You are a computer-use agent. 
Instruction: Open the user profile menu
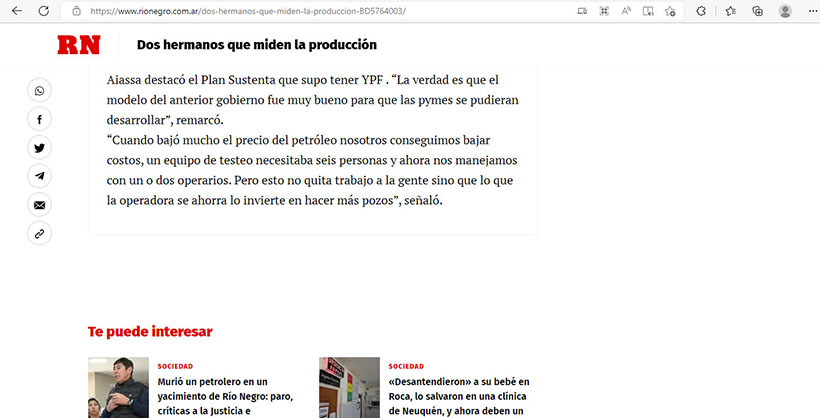785,11
